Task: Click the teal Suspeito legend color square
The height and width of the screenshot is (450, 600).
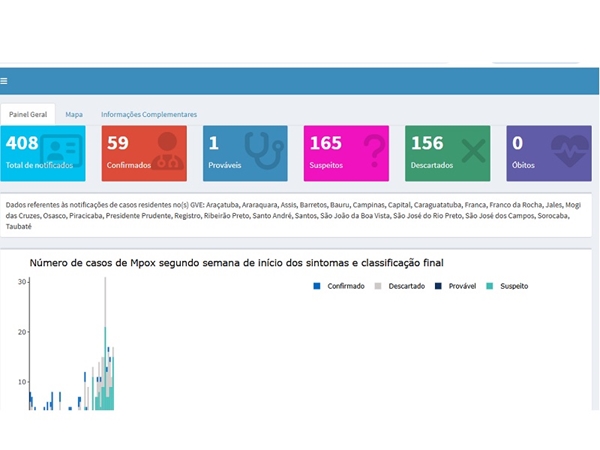Action: coord(489,286)
